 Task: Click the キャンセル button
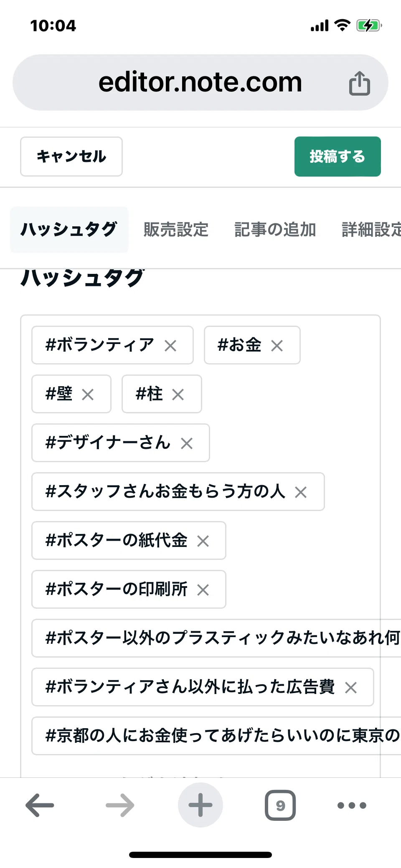(x=71, y=157)
